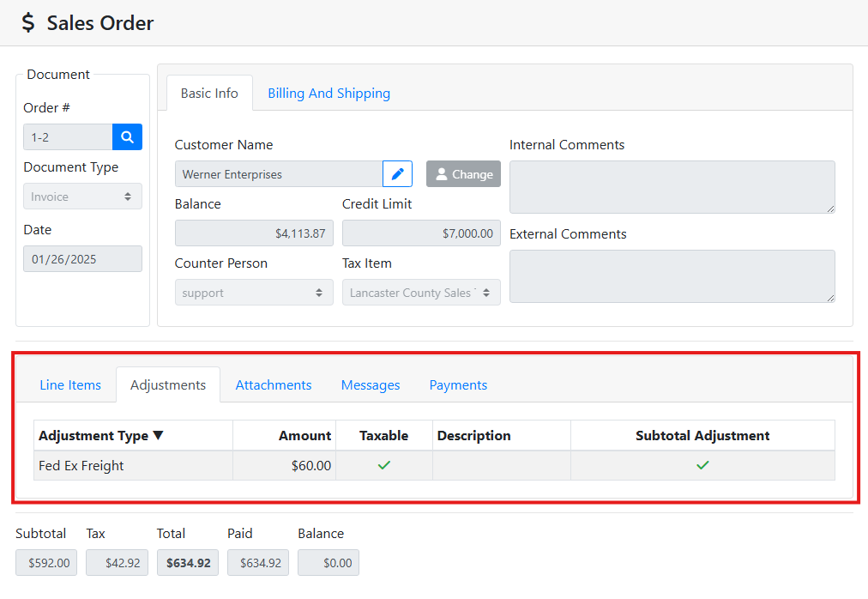Show the Payments tab
The image size is (868, 599).
458,385
